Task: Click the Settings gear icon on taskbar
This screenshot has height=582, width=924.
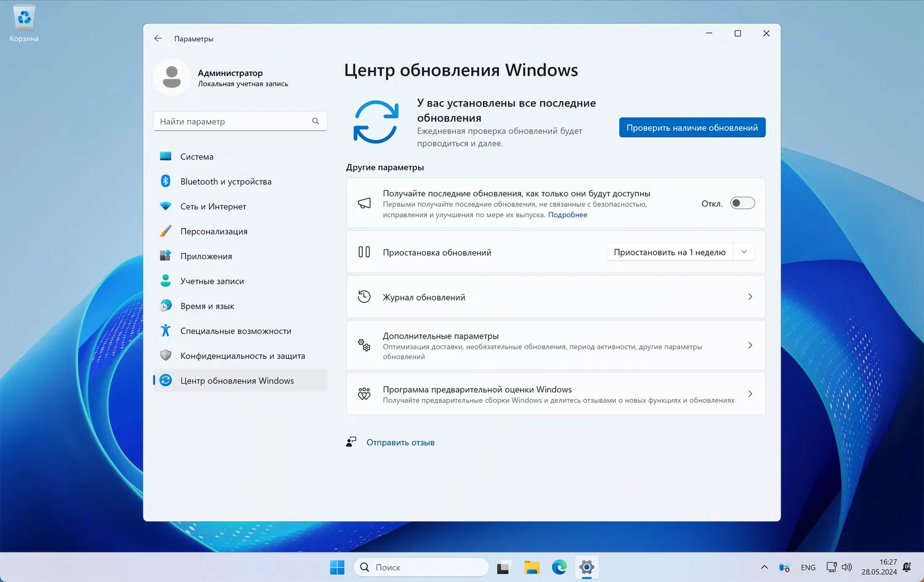Action: tap(587, 567)
